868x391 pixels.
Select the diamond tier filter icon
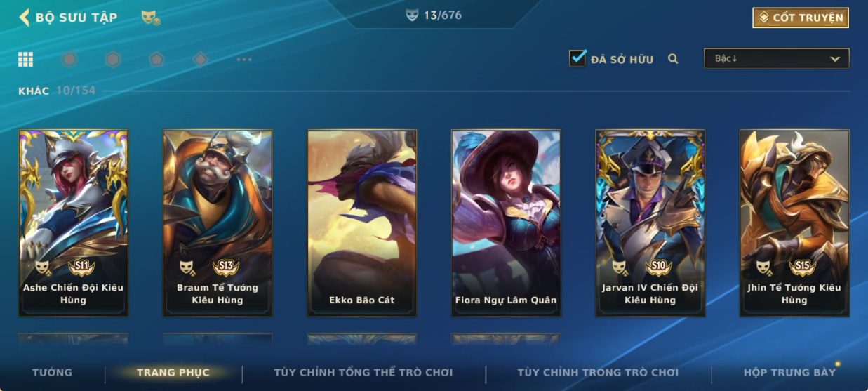(200, 60)
